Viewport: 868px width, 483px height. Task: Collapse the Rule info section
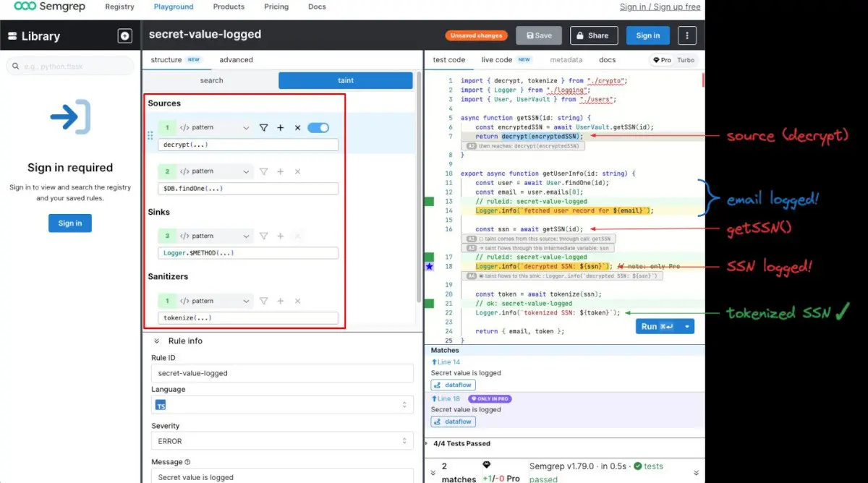[x=156, y=341]
